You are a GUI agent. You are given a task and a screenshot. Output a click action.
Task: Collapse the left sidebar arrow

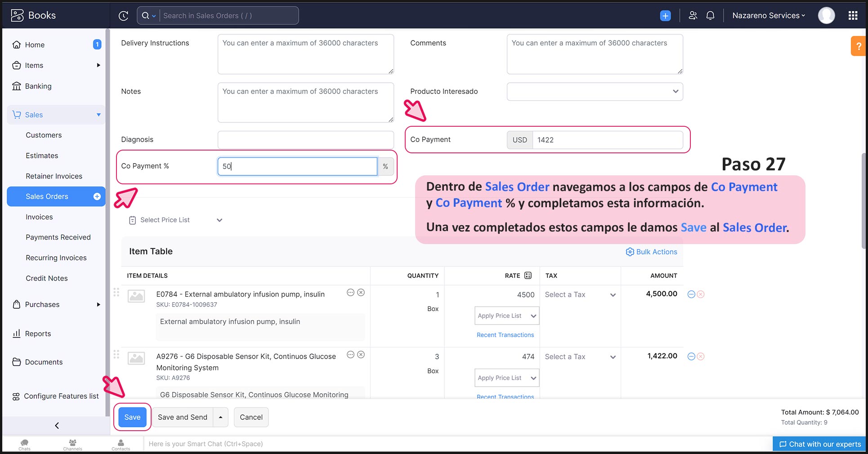pos(57,425)
